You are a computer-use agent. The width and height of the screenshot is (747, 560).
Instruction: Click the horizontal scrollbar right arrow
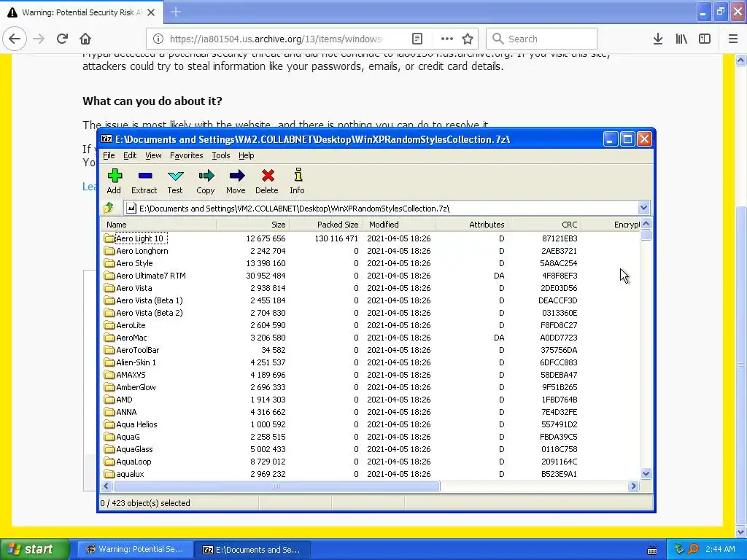[x=633, y=486]
